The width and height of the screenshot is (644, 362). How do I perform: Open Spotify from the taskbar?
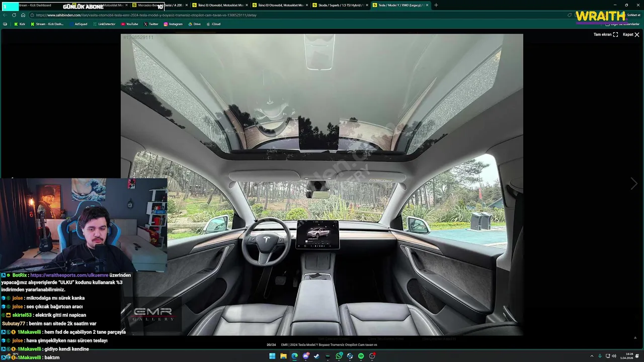point(361,356)
